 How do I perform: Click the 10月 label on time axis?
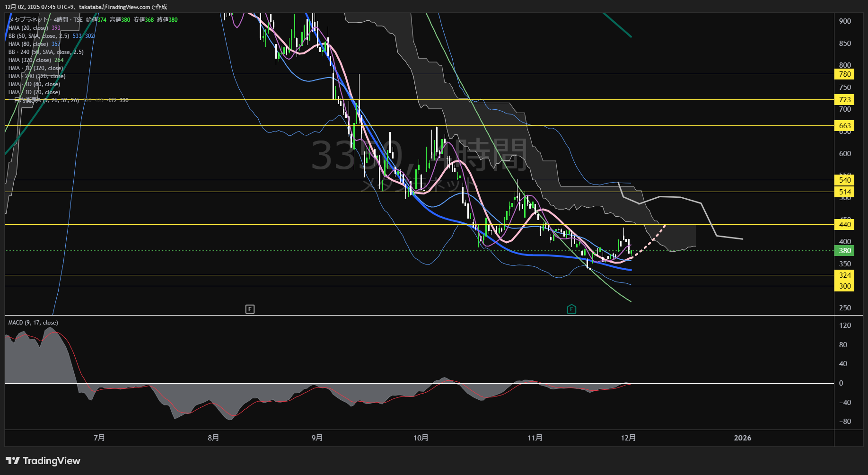[421, 438]
